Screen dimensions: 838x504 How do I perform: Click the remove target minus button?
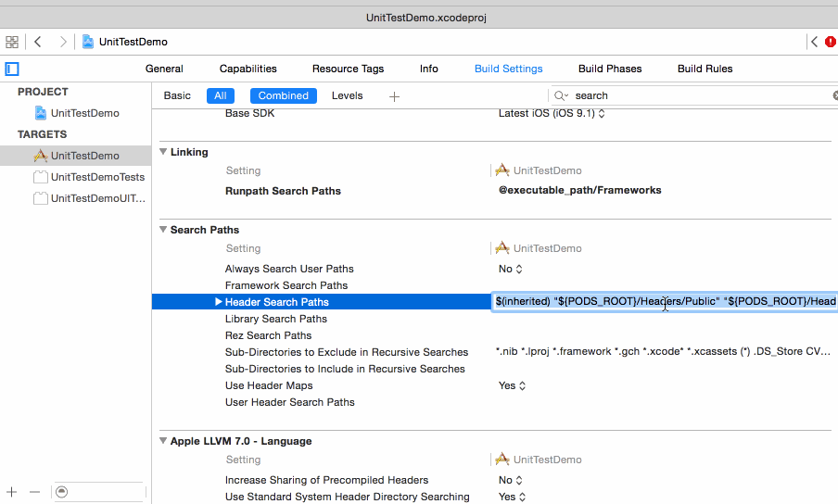tap(34, 492)
